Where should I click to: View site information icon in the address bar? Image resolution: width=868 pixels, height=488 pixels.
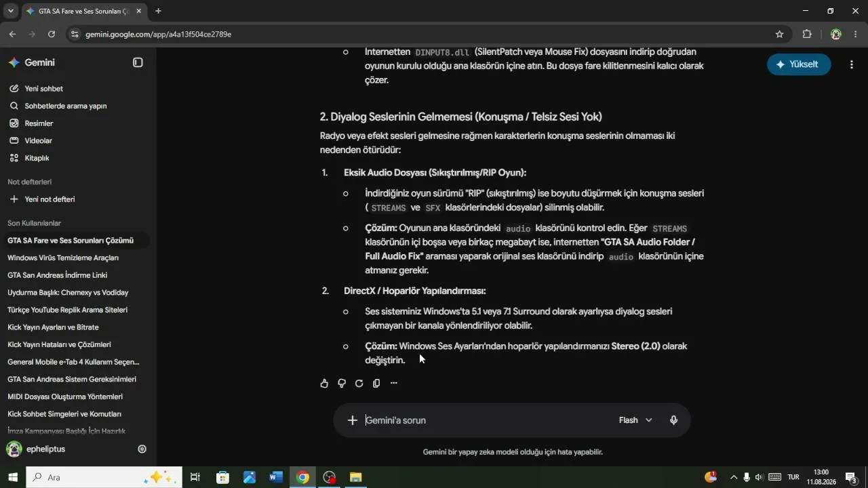75,34
